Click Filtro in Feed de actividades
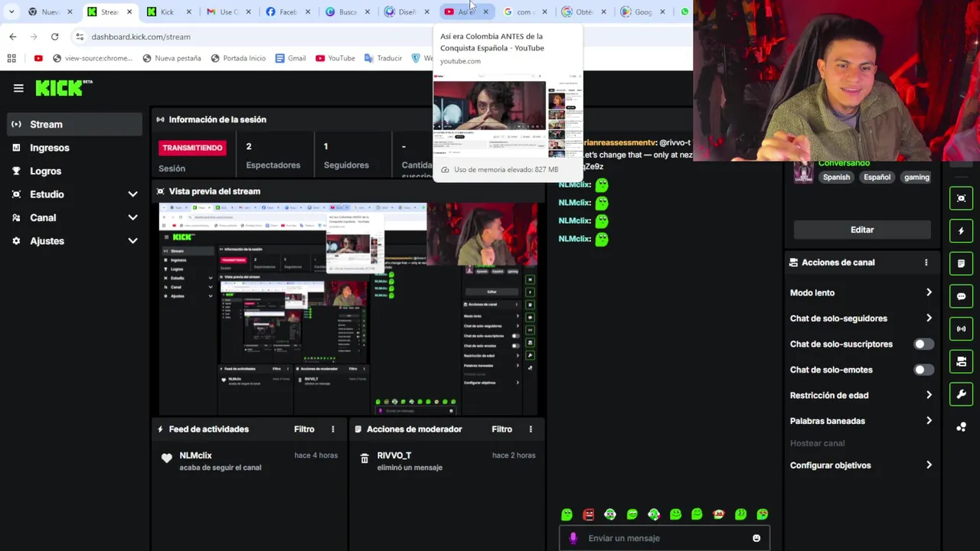The image size is (980, 551). pos(304,429)
